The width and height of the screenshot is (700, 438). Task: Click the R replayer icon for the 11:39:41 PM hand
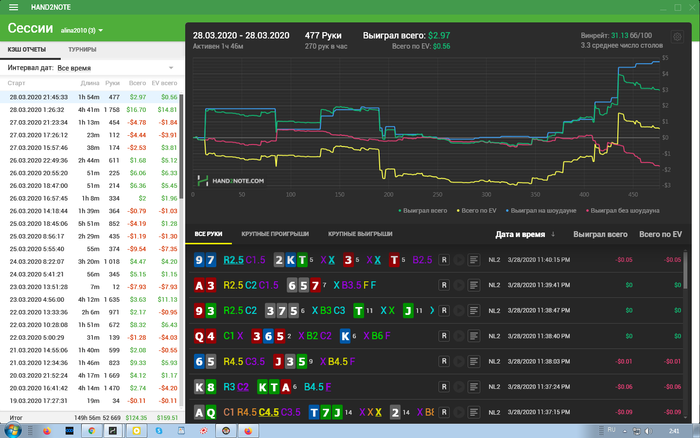click(444, 285)
